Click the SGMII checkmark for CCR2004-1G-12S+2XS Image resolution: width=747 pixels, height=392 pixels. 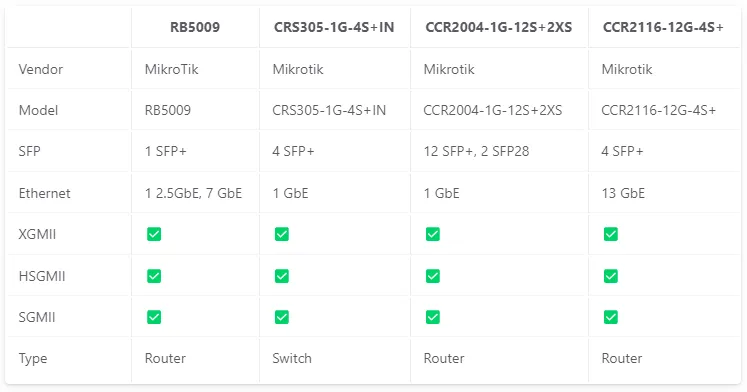[433, 317]
